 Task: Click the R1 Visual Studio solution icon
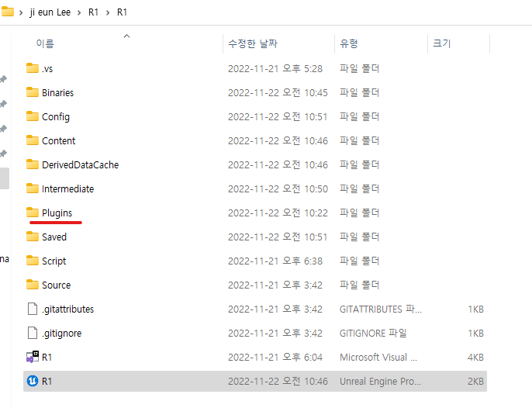pyautogui.click(x=33, y=357)
